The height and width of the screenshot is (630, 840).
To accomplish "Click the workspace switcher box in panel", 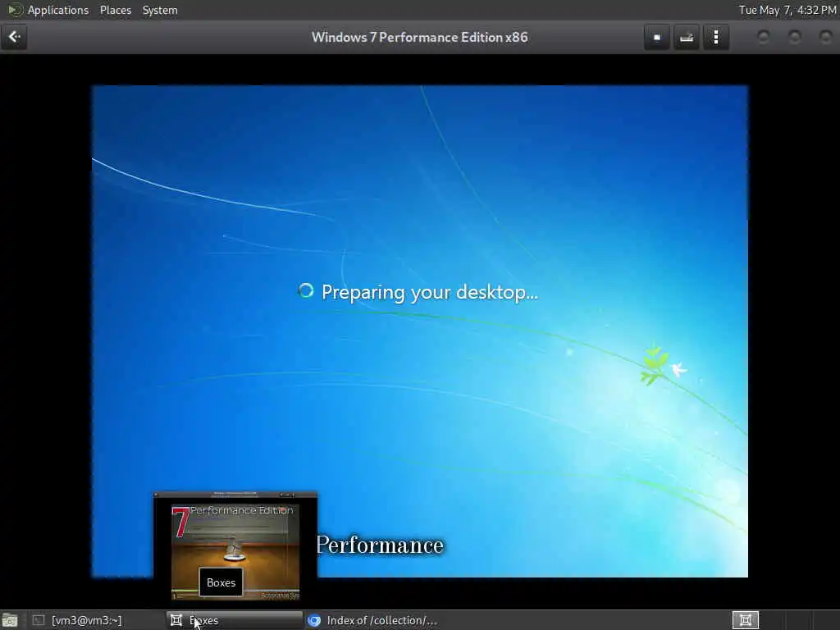I will [x=745, y=620].
